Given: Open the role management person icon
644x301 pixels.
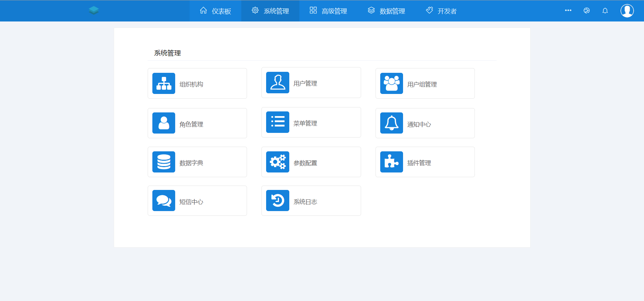Looking at the screenshot, I should [x=163, y=123].
